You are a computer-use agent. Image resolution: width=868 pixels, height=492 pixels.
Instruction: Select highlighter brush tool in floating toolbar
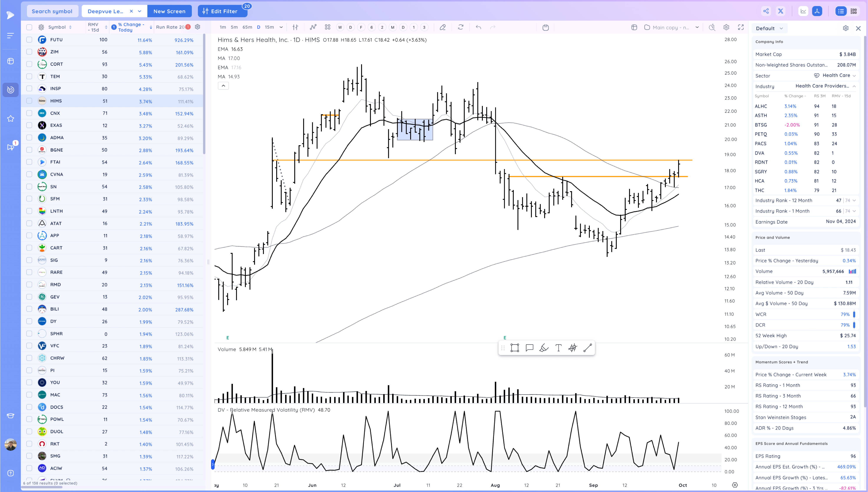click(544, 348)
